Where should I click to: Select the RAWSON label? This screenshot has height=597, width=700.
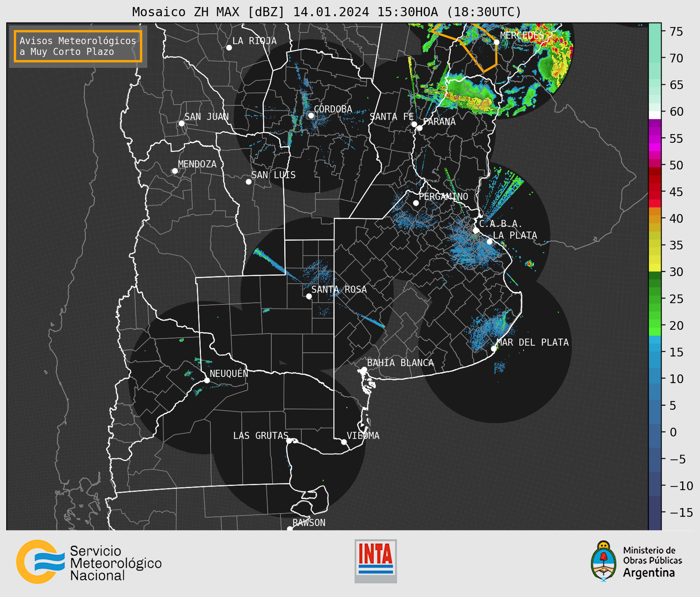[x=309, y=523]
